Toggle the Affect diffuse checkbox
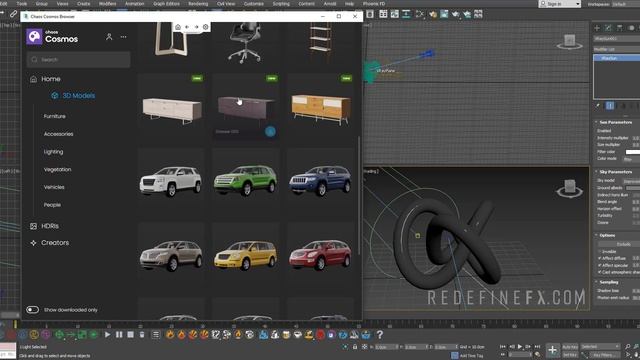This screenshot has height=360, width=640. point(600,258)
